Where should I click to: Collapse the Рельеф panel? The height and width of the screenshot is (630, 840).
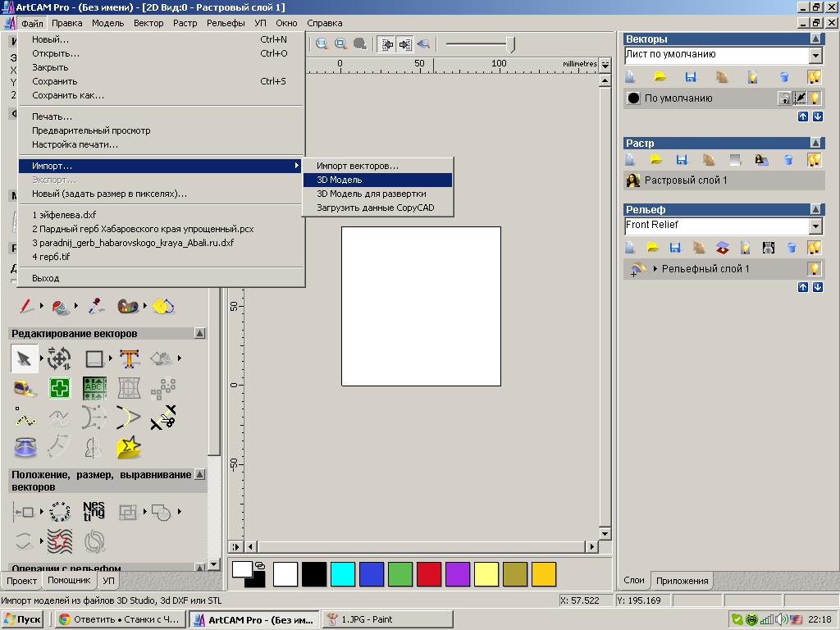coord(815,209)
